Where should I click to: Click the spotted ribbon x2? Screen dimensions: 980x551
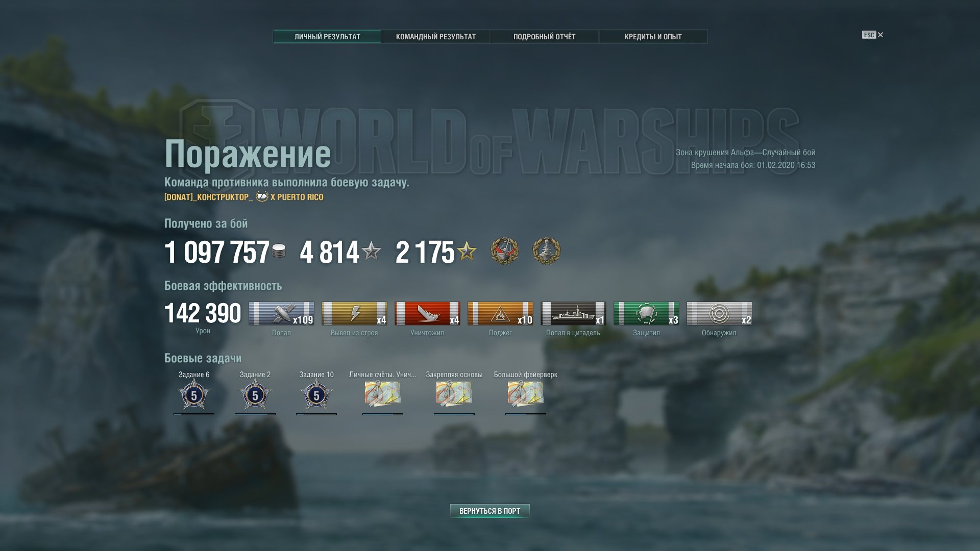point(719,313)
